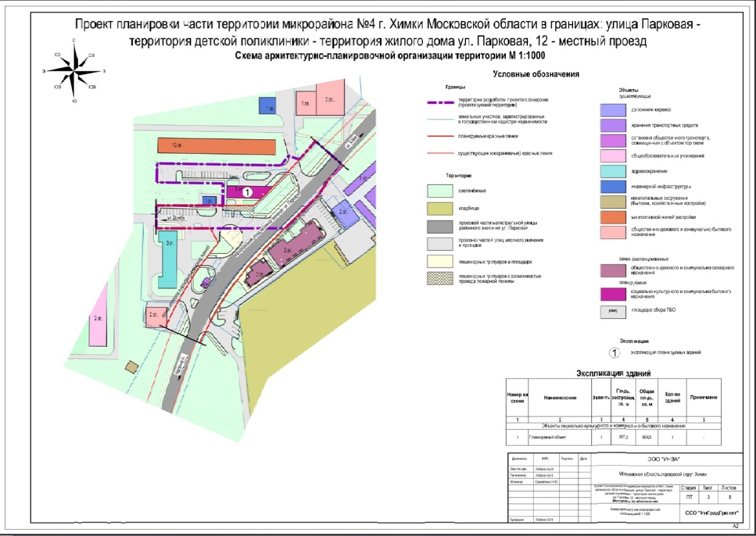Click the 'Экспликация зданий' table title

click(614, 373)
